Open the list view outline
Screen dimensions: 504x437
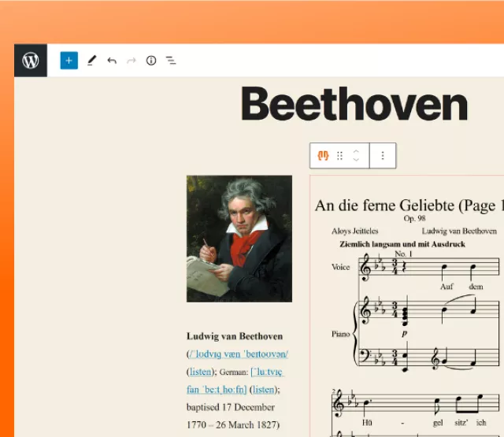171,61
